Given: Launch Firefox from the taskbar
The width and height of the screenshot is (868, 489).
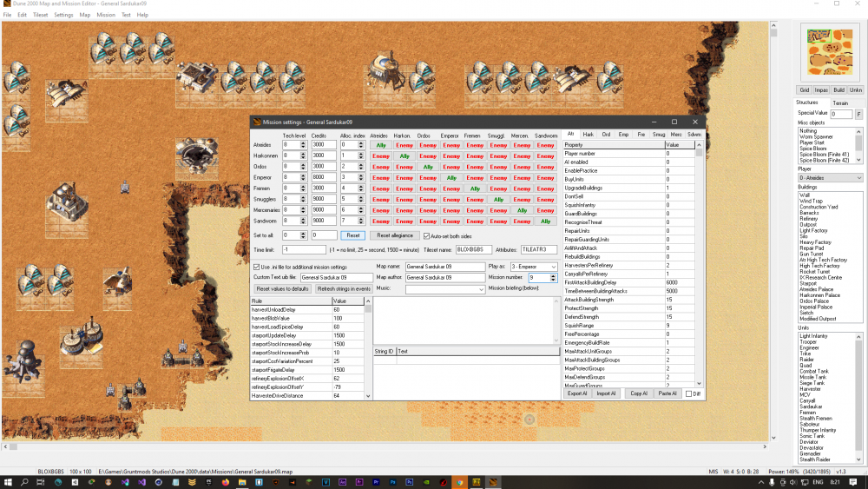Looking at the screenshot, I should pyautogui.click(x=226, y=482).
